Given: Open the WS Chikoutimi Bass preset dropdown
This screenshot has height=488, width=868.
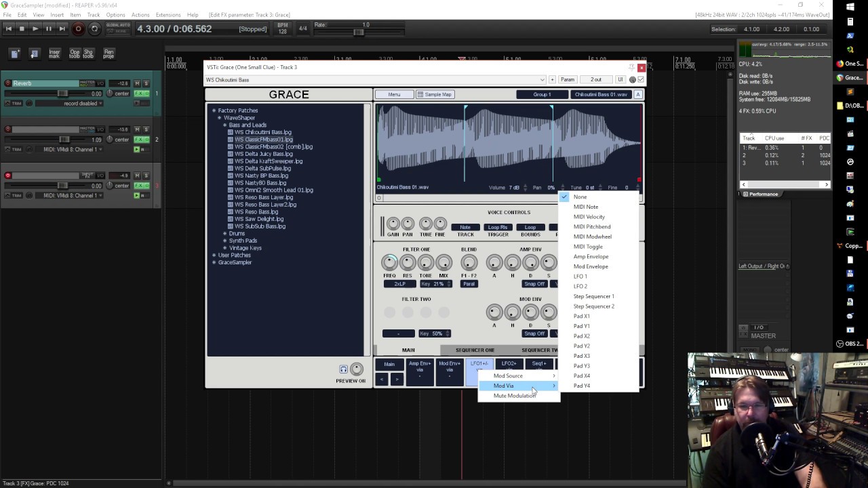Looking at the screenshot, I should point(375,79).
